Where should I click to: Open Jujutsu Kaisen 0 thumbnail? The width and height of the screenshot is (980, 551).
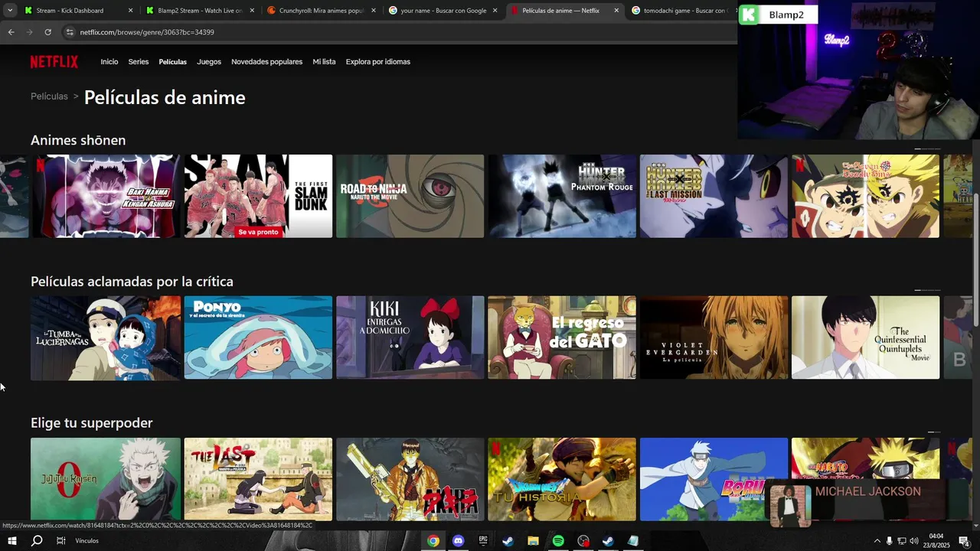[106, 479]
